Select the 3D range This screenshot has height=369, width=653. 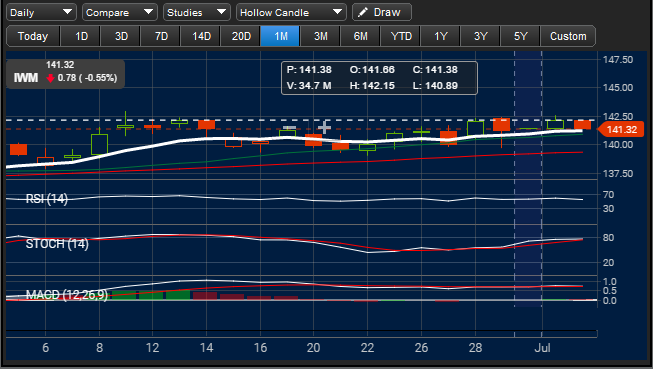point(121,36)
